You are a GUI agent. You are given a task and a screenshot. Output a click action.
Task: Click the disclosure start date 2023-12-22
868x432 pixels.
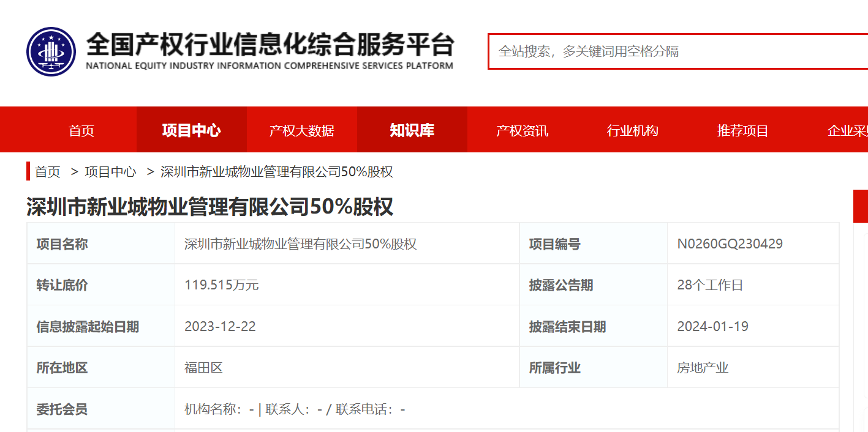point(220,327)
